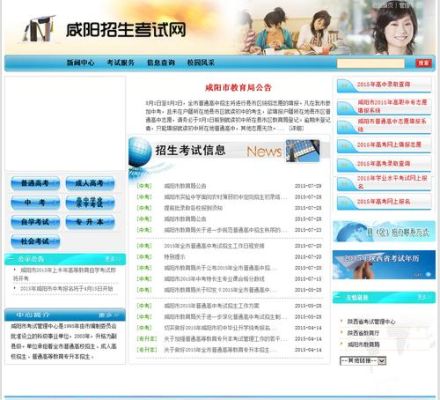Screen dimensions: 440x400
Task: Click the red search button
Action: (423, 63)
